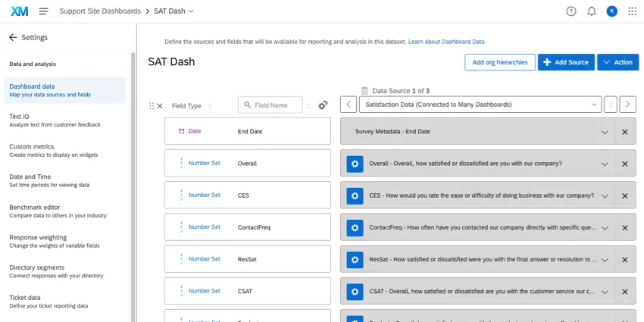Go to previous data source

(348, 105)
